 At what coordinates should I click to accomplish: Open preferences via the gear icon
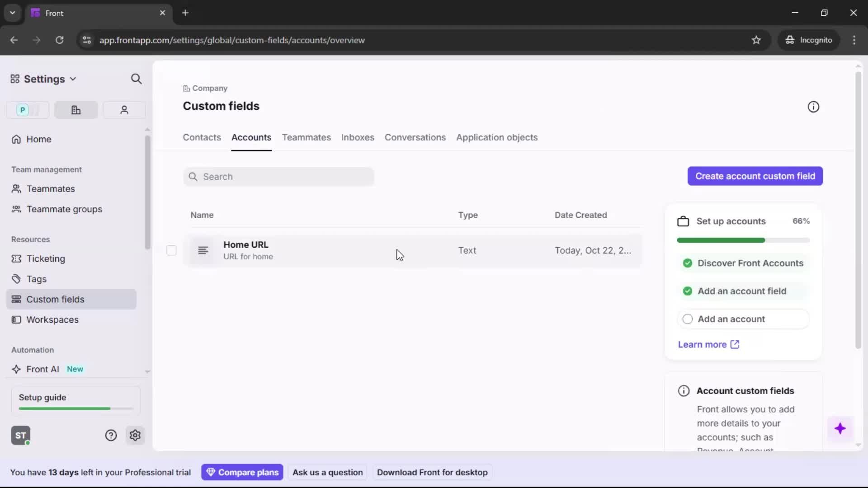coord(136,435)
